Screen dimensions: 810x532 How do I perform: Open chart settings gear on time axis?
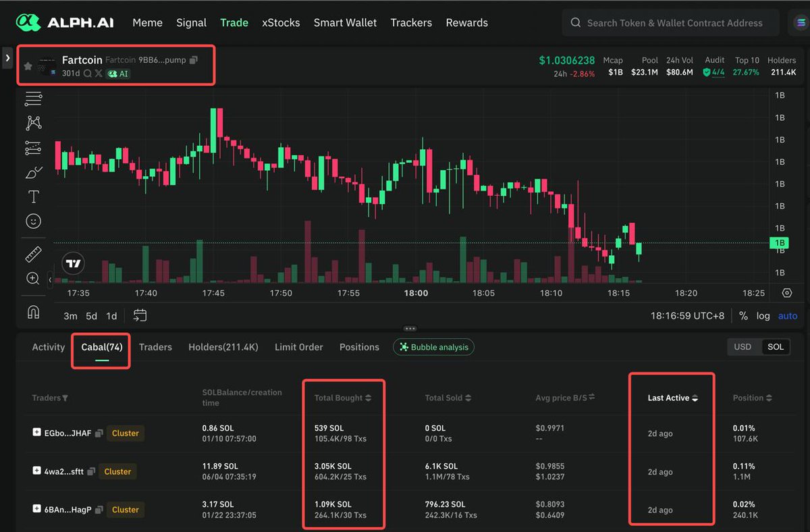(x=787, y=293)
